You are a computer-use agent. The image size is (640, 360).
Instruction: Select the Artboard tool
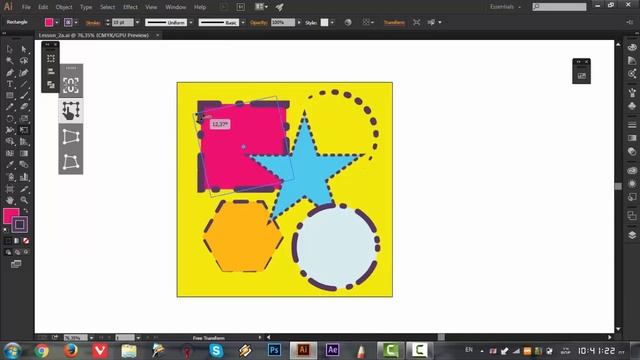(x=9, y=189)
